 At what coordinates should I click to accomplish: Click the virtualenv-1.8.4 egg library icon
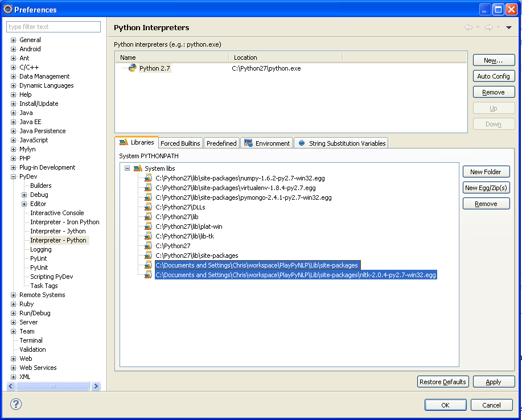148,188
